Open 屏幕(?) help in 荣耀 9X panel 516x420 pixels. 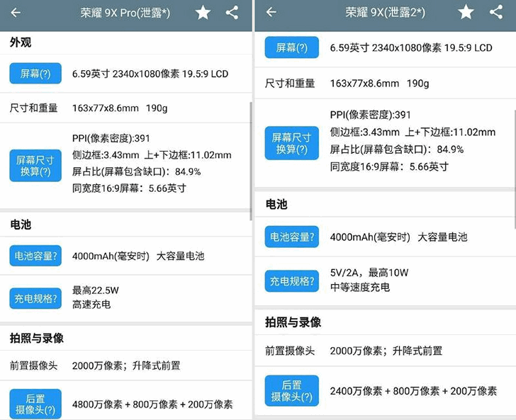point(291,47)
